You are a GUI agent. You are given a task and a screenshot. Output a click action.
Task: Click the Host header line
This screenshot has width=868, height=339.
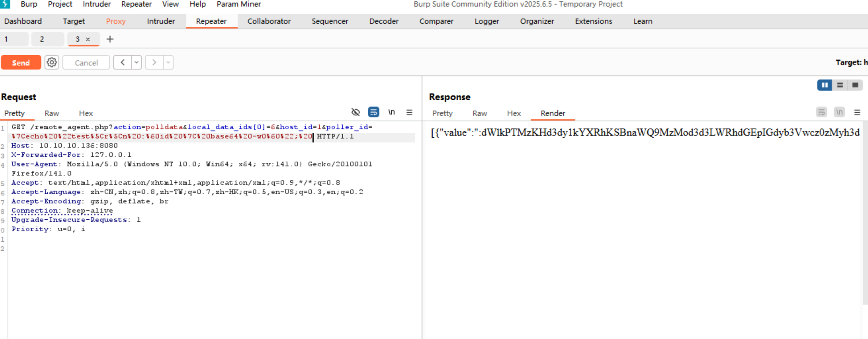64,146
